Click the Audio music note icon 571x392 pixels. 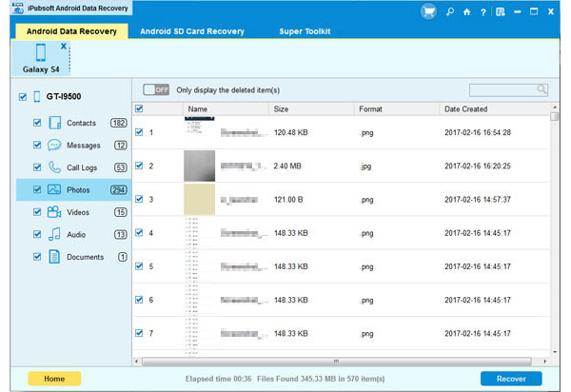[54, 234]
